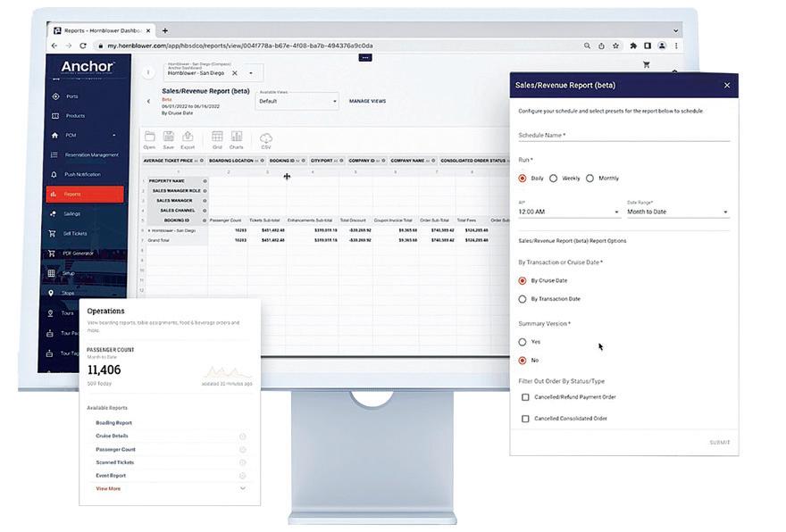Viewport: 786px width, 532px height.
Task: Click the browser reload icon
Action: click(83, 46)
